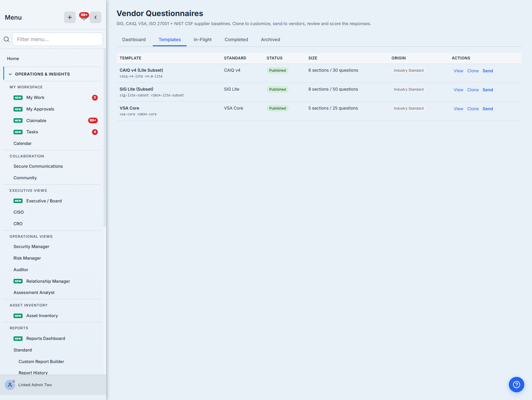The image size is (532, 400).
Task: Click '6 sections / 30 questions' cell
Action: (x=333, y=70)
